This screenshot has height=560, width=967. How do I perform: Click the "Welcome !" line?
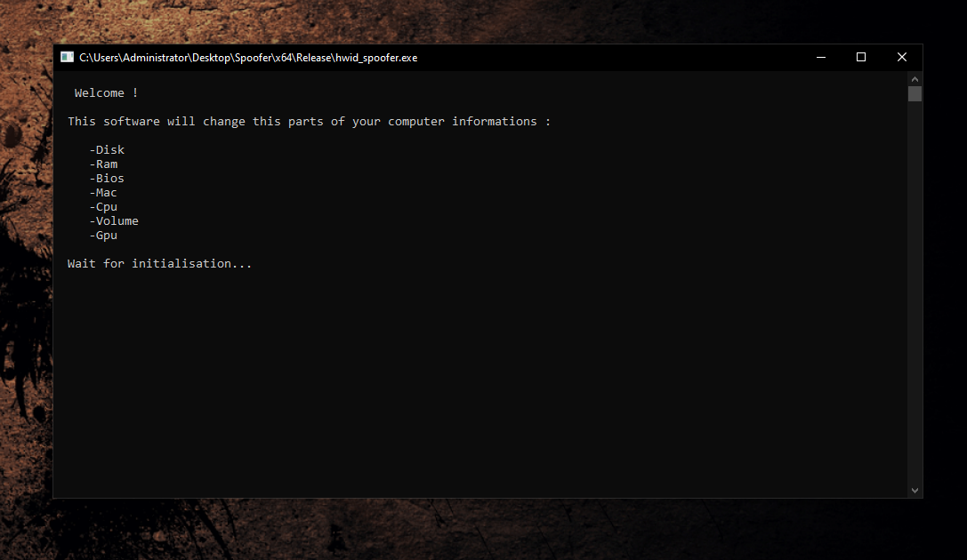(x=106, y=93)
